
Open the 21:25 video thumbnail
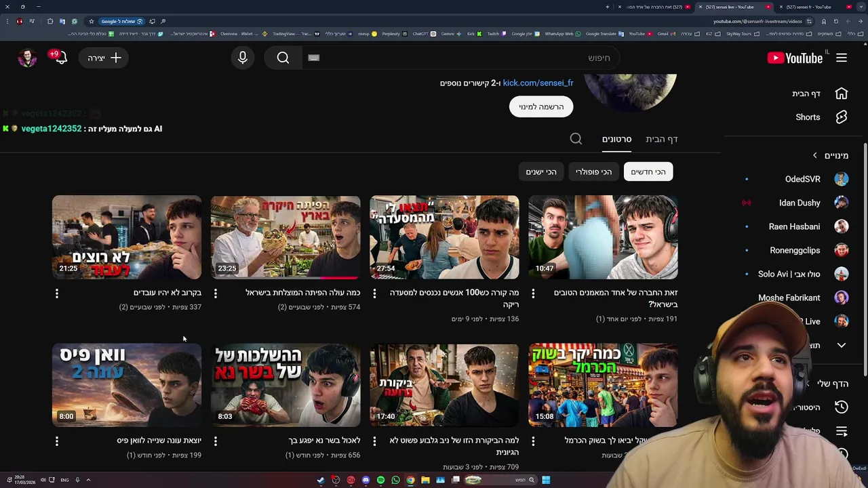pos(127,237)
